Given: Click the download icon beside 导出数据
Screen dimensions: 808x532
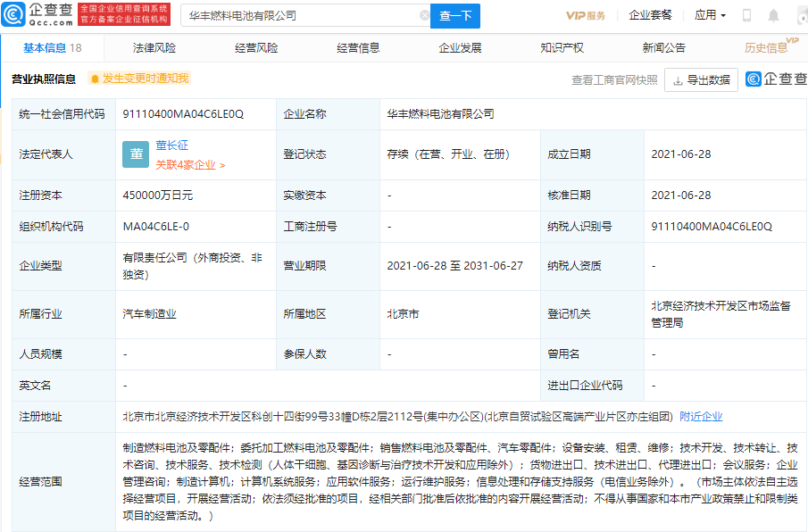Looking at the screenshot, I should [679, 79].
